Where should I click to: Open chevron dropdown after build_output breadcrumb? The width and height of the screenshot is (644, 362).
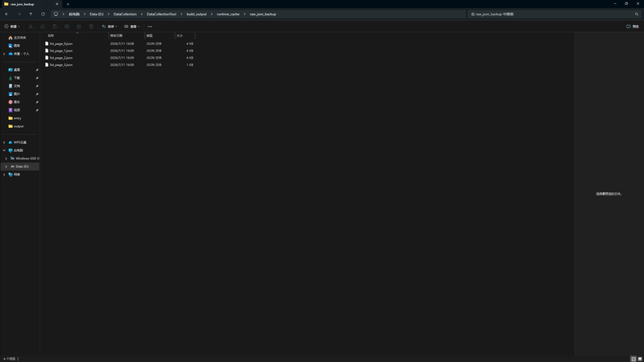(x=212, y=14)
